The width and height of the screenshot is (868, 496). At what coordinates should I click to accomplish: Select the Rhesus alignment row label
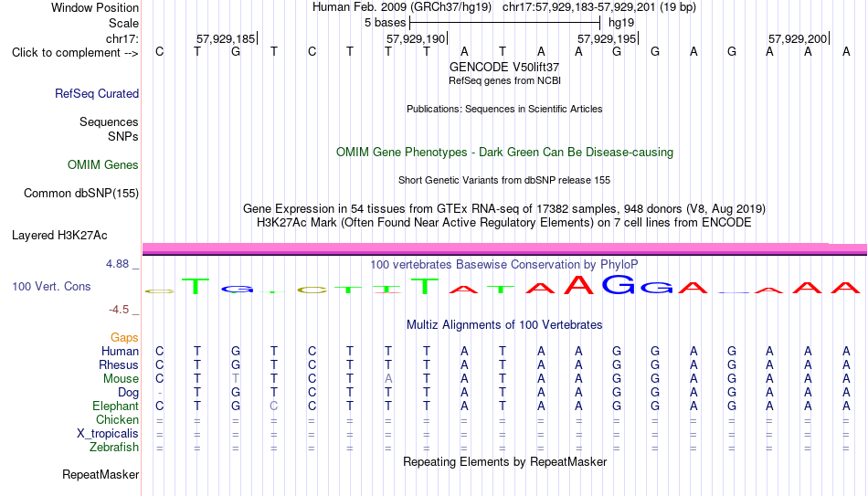click(x=119, y=365)
